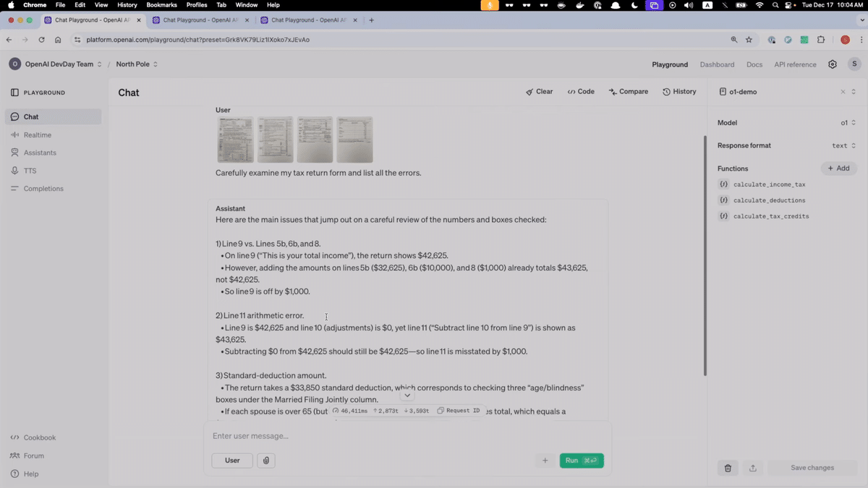Open the Model selector showing o1
This screenshot has height=488, width=868.
(x=845, y=122)
